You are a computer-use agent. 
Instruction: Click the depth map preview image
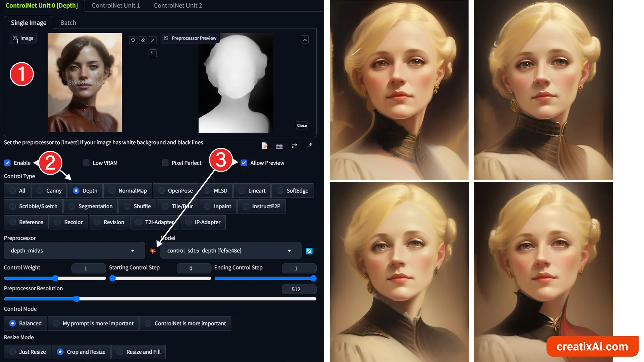[235, 83]
